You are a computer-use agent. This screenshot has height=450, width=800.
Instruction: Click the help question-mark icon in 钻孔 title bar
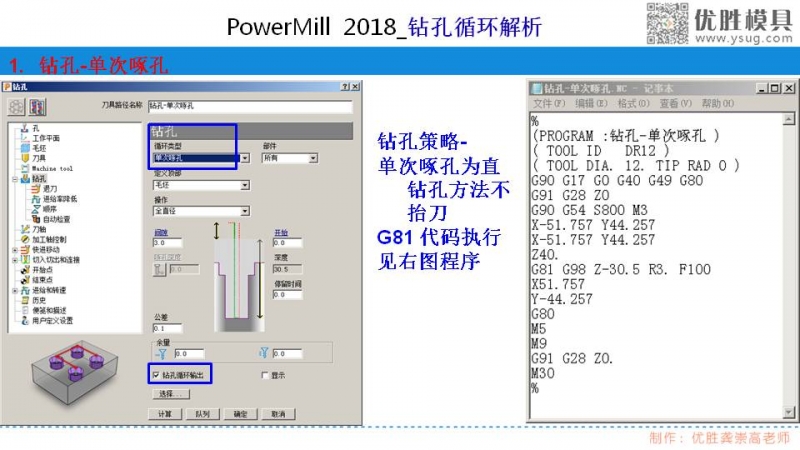click(345, 87)
